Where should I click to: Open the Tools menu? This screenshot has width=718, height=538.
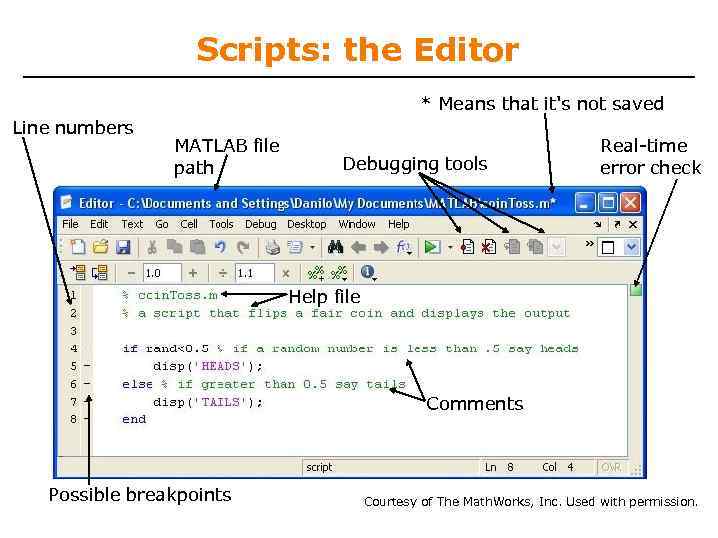[222, 224]
